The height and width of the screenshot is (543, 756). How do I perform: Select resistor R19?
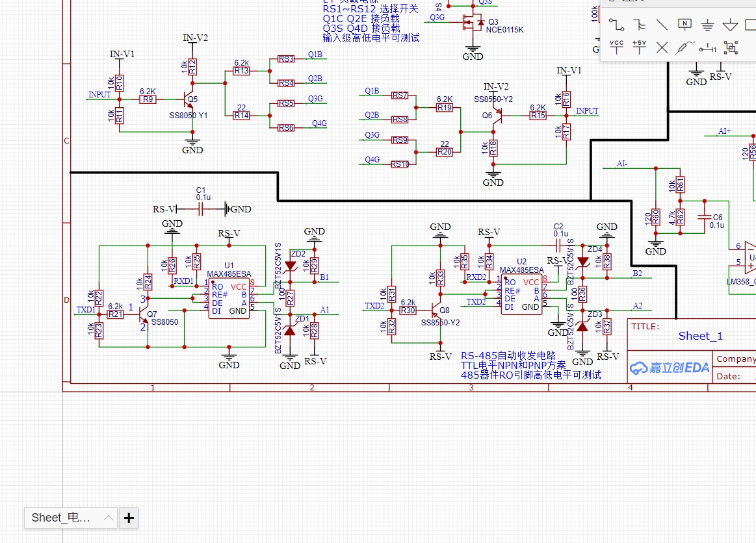click(x=445, y=107)
